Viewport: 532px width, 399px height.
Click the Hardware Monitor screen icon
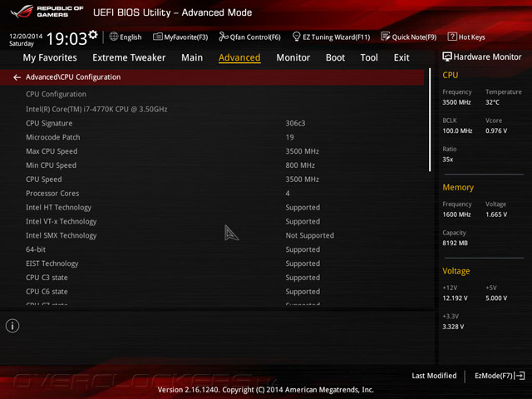(447, 57)
